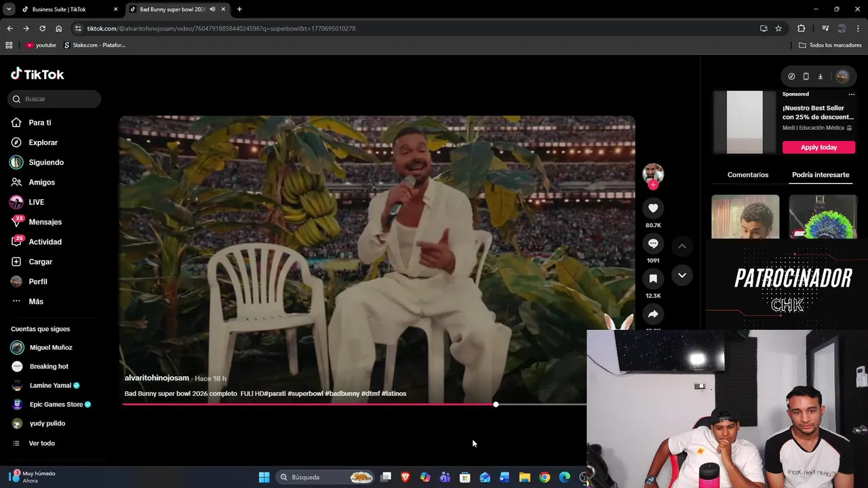Install app icon in address bar
868x488 pixels.
[764, 28]
